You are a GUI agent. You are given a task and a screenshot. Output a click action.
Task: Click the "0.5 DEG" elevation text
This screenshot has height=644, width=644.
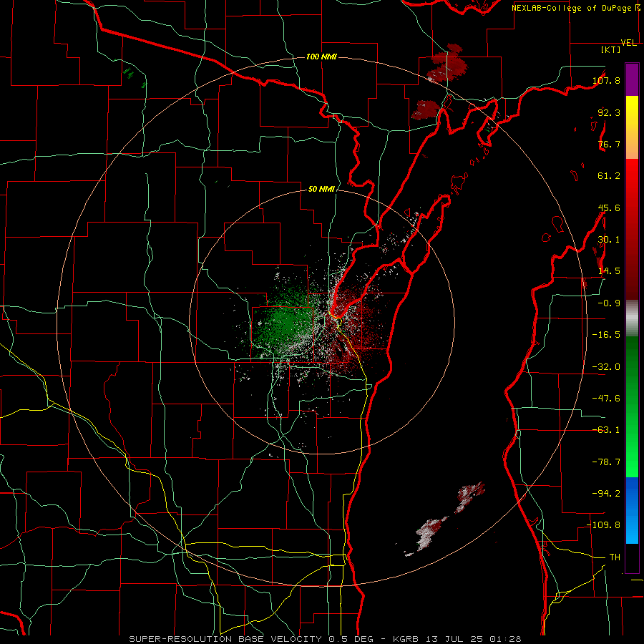pos(351,639)
